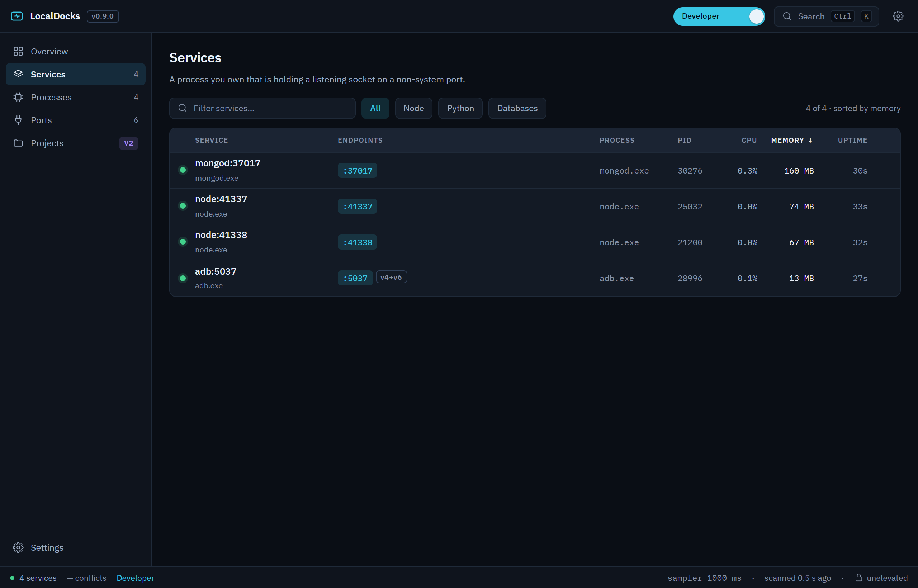
Task: Open the Services page in sidebar
Action: (76, 74)
